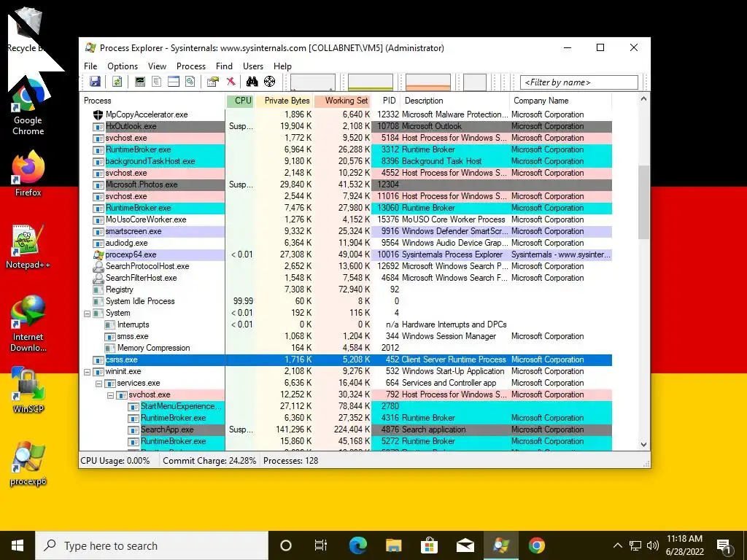
Task: Click the yellow commit history mini graph
Action: click(x=370, y=82)
